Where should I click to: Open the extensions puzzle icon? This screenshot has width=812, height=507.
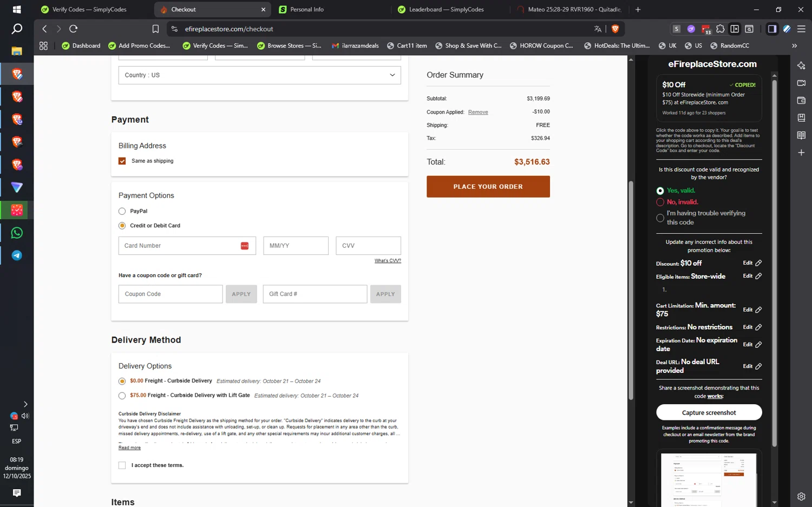pos(720,29)
